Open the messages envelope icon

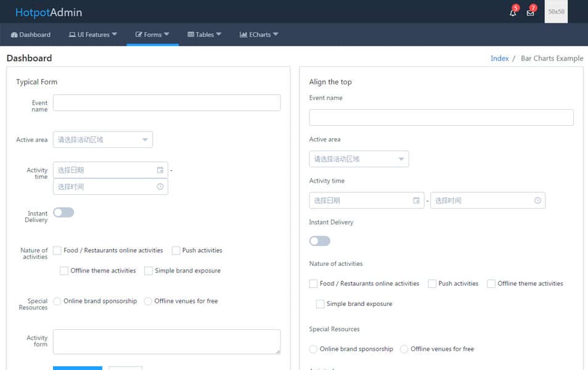click(530, 13)
